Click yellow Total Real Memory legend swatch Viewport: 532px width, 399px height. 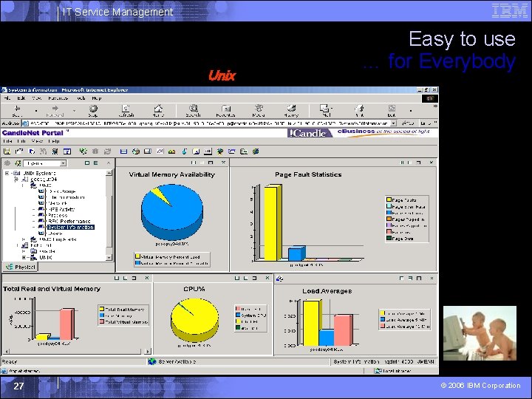point(101,309)
